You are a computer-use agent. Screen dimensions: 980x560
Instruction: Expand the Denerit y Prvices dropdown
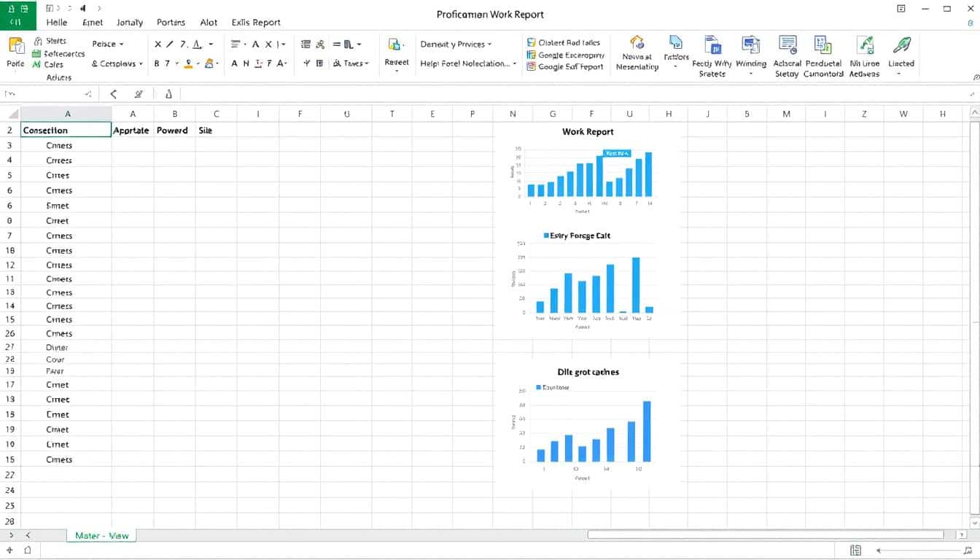(x=456, y=44)
